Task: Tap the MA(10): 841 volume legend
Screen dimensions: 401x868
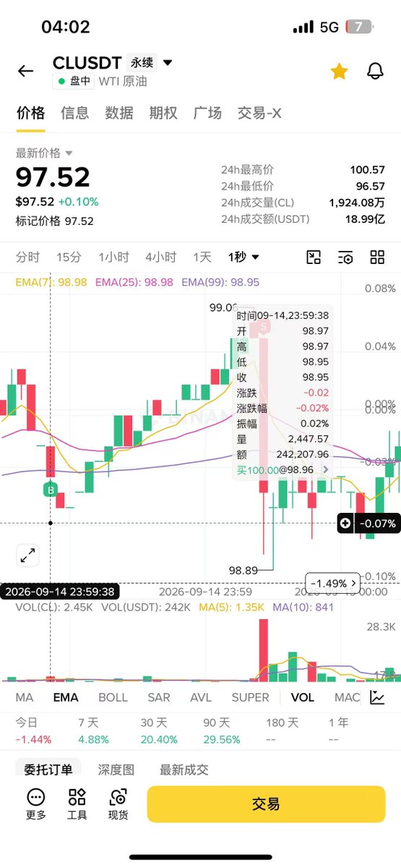Action: click(303, 607)
